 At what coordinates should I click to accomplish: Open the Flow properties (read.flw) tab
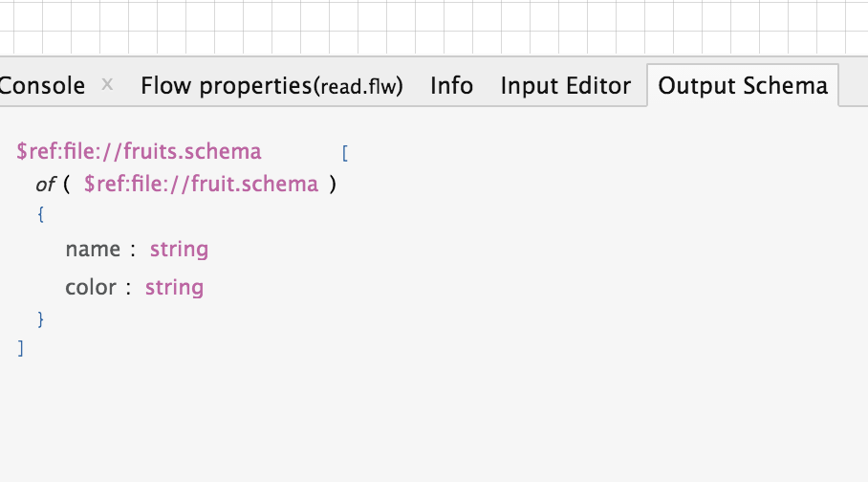pyautogui.click(x=271, y=86)
